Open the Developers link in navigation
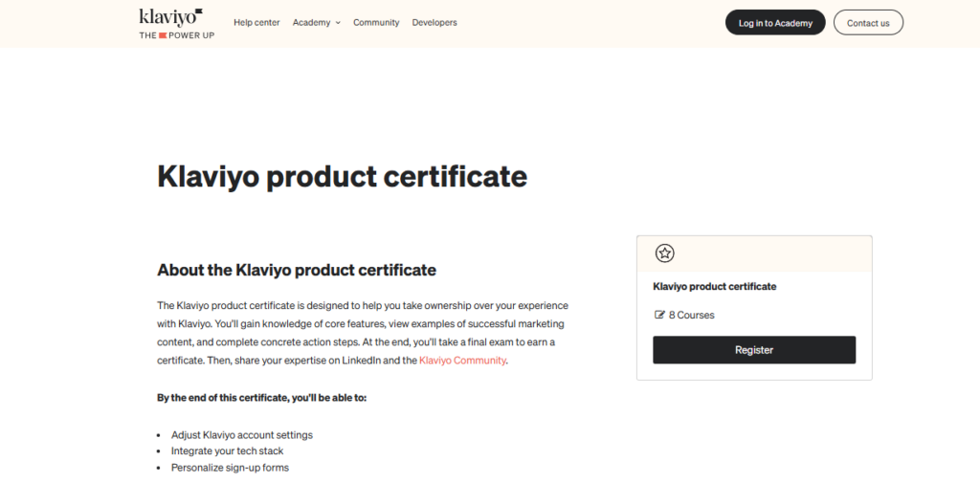This screenshot has height=483, width=980. [434, 23]
